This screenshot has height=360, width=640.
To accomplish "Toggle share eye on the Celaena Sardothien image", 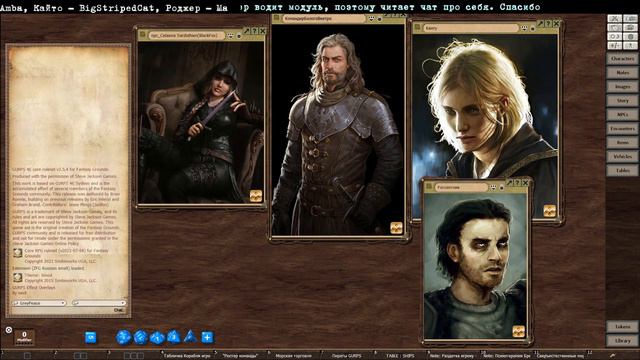I will (x=230, y=36).
